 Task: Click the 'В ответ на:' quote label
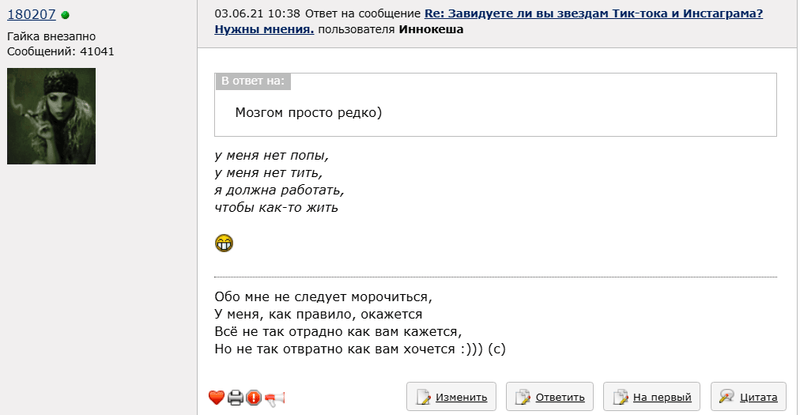click(253, 81)
